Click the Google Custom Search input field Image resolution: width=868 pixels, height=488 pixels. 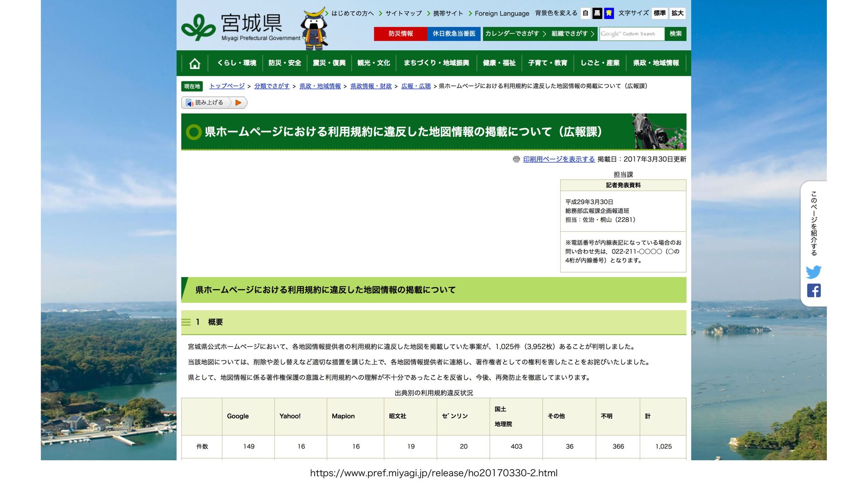pyautogui.click(x=632, y=34)
